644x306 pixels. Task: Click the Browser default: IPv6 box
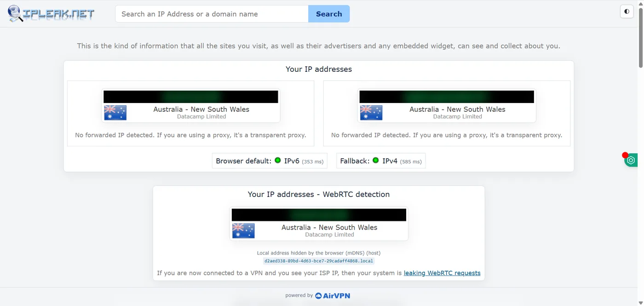tap(270, 161)
